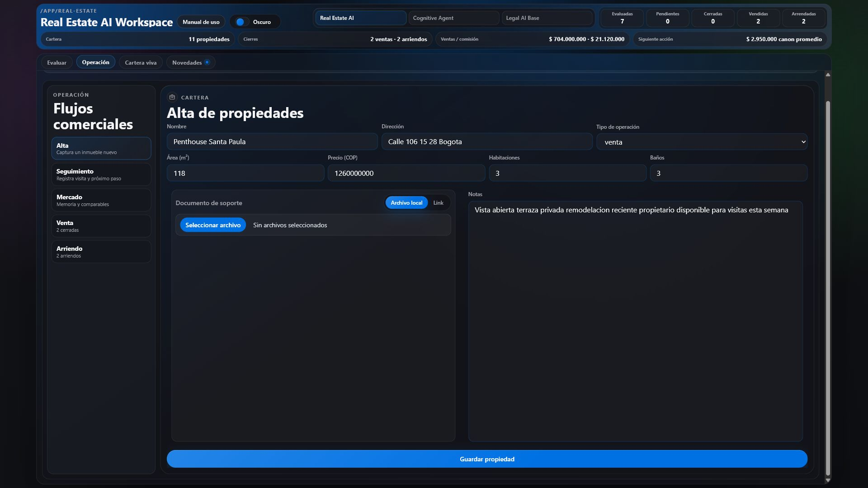Click the Nombre input field

point(272,141)
